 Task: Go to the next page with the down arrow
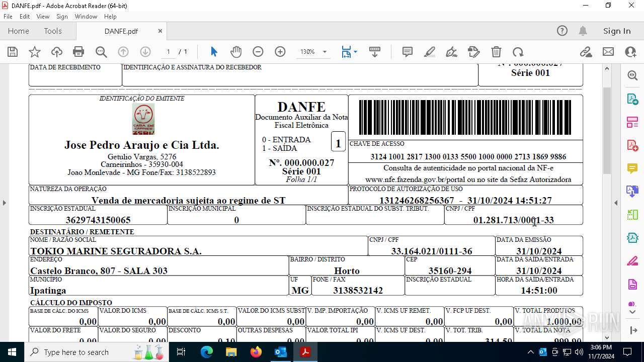145,52
